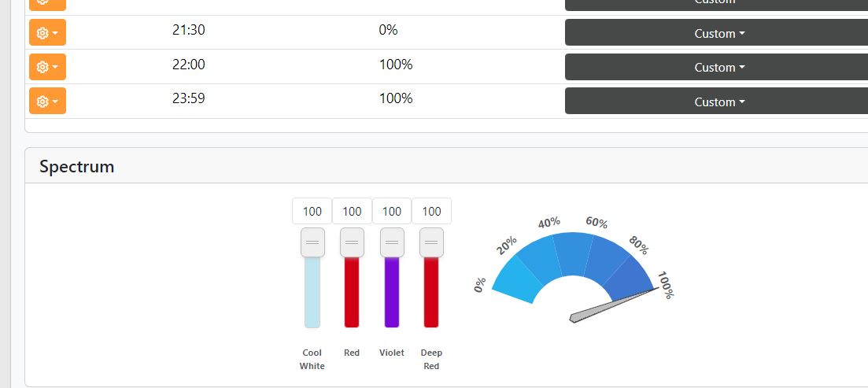868x388 pixels.
Task: Expand the Custom dropdown for 21:30
Action: point(716,32)
